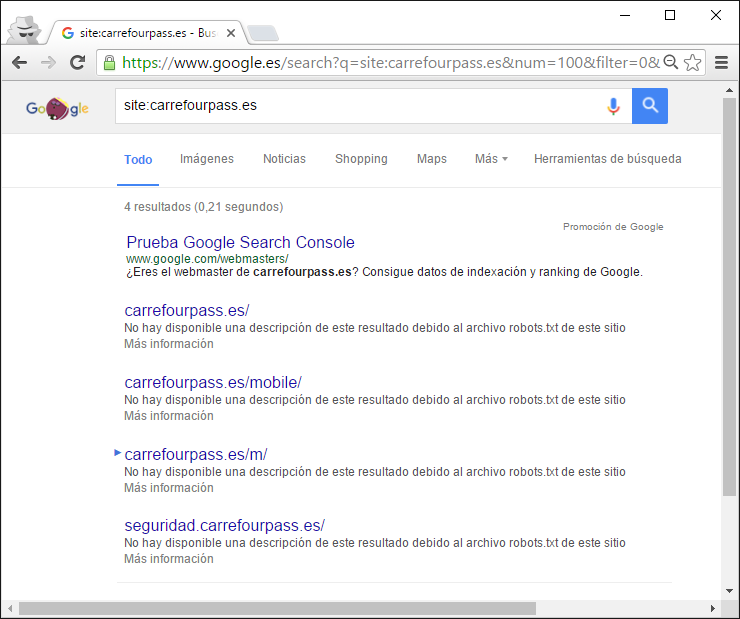The height and width of the screenshot is (619, 740).
Task: Switch to the Noticias tab
Action: click(x=285, y=159)
